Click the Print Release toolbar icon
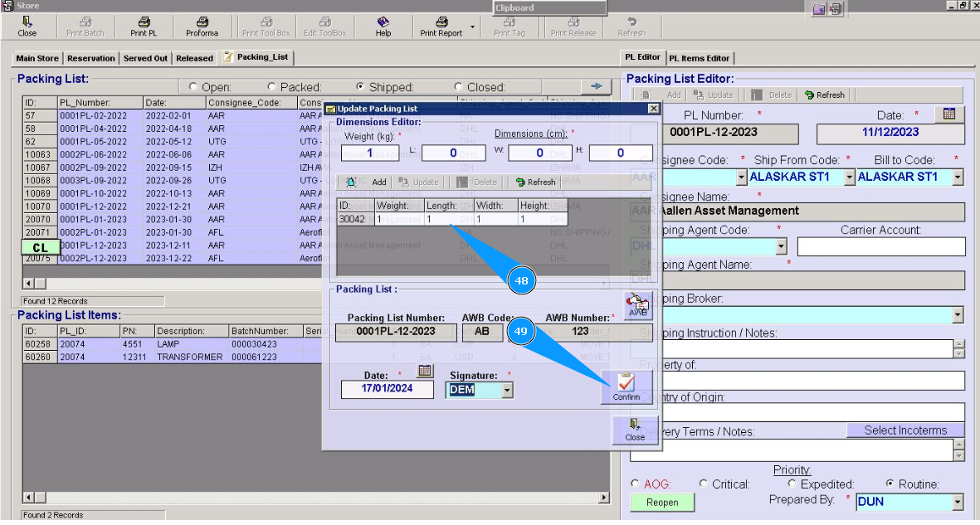Viewport: 980px width, 525px height. click(x=573, y=27)
